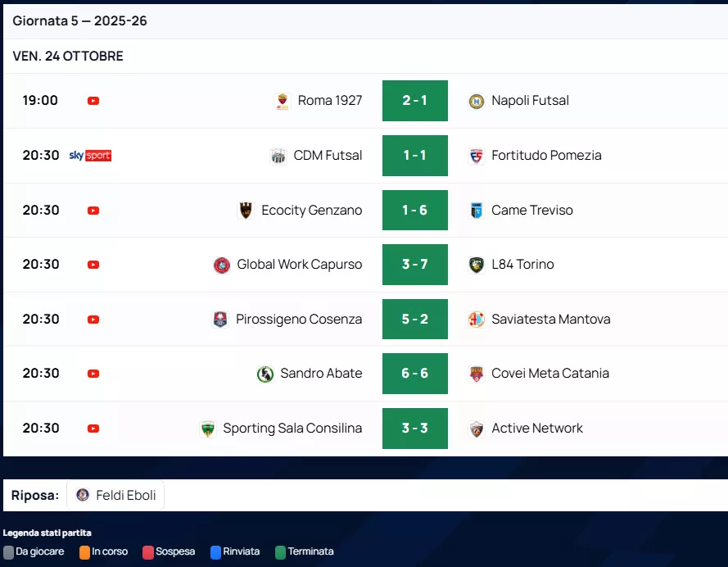Open Pirossigeno Cosenza team link
728x567 pixels.
coord(298,320)
